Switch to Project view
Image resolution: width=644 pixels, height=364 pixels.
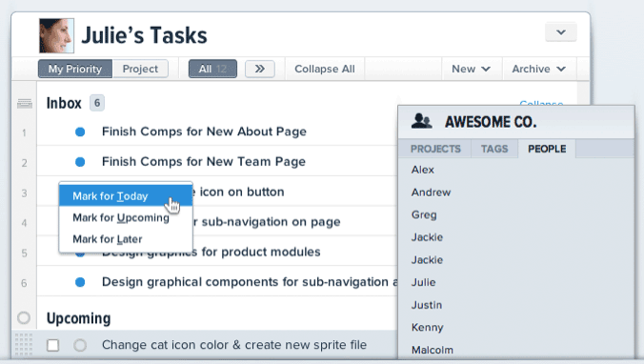[x=140, y=69]
